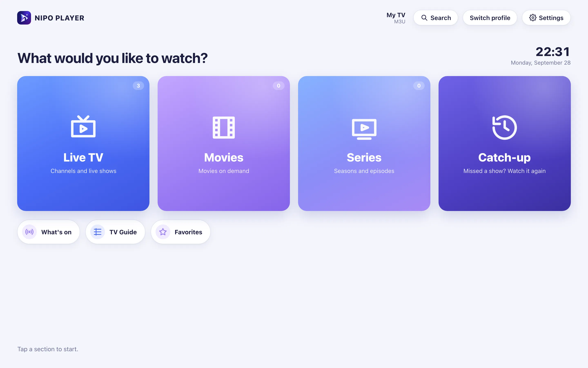Open Switch profile
This screenshot has height=368, width=588.
pos(490,18)
